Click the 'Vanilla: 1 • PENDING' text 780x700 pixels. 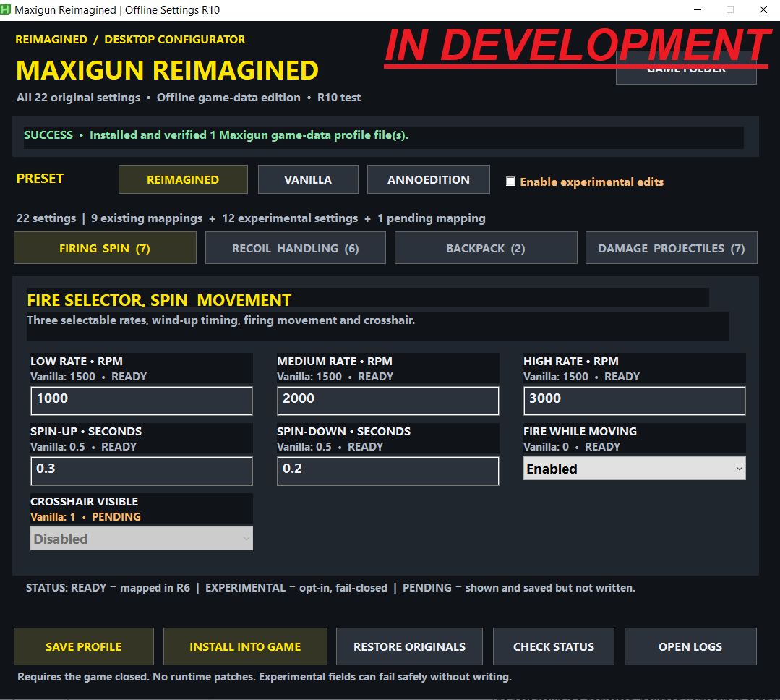tap(85, 517)
